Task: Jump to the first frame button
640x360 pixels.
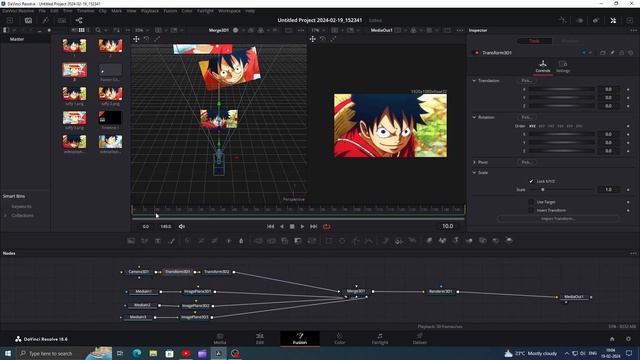Action: (x=270, y=227)
